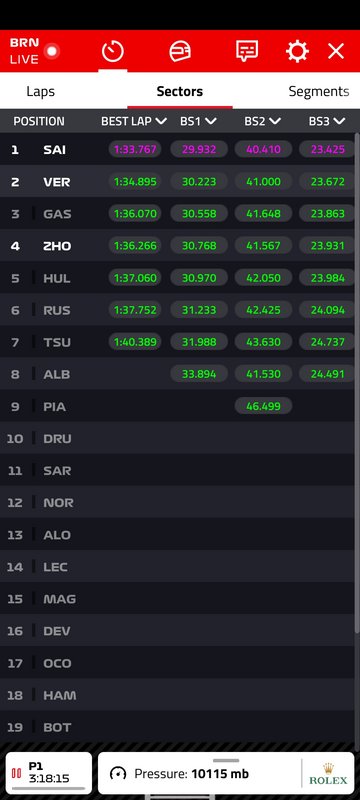Expand the BS3 sort chevron
This screenshot has width=360, height=800.
click(x=339, y=121)
